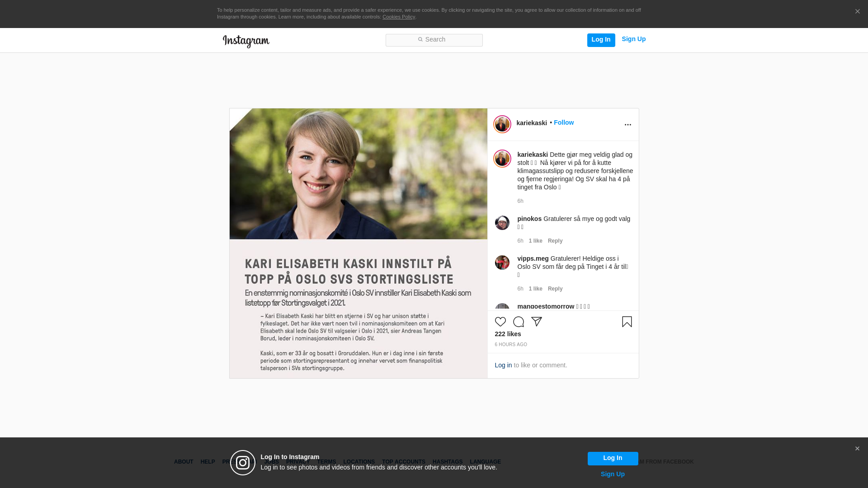Go to Instagram home logo
The image size is (868, 488).
click(246, 41)
